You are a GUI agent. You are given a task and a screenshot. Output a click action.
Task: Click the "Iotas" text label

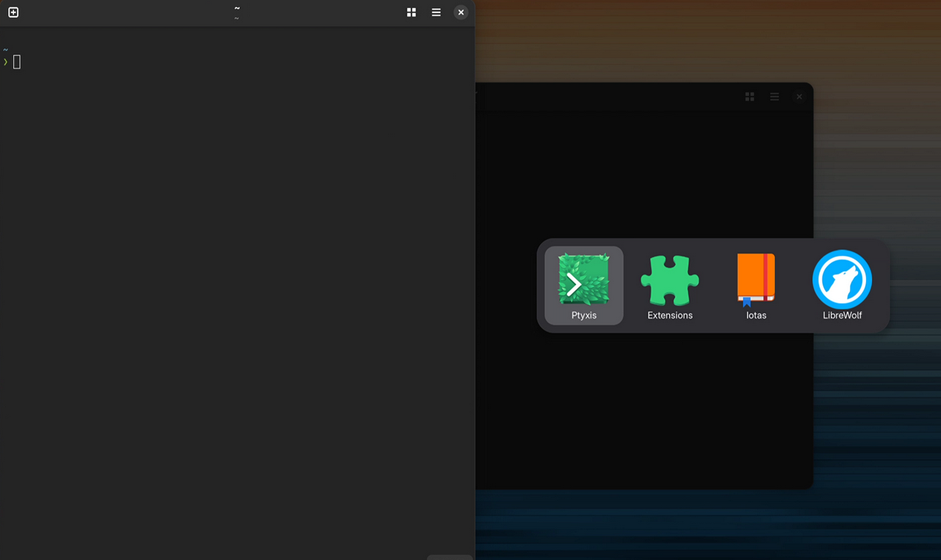(756, 315)
